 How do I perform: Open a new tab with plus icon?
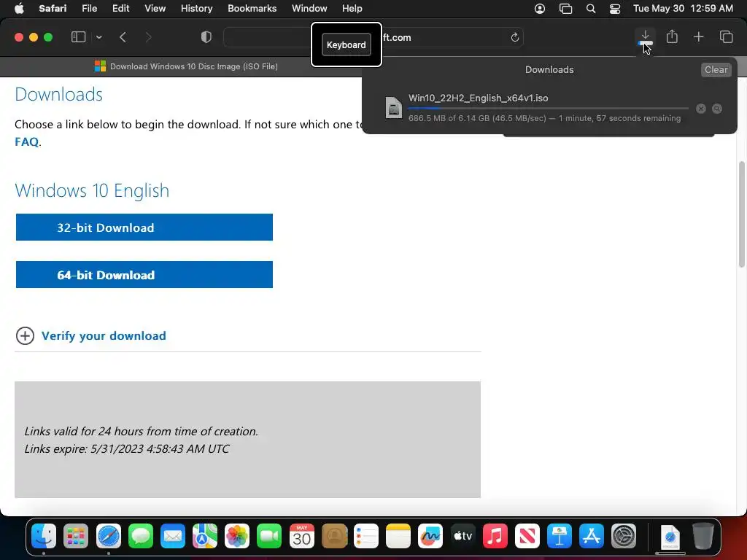click(698, 36)
